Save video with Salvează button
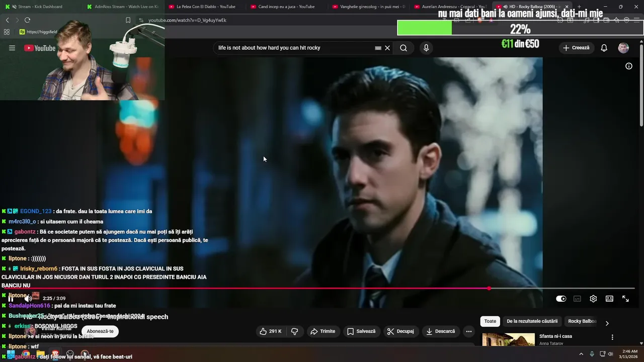The height and width of the screenshot is (362, 644). (x=361, y=331)
